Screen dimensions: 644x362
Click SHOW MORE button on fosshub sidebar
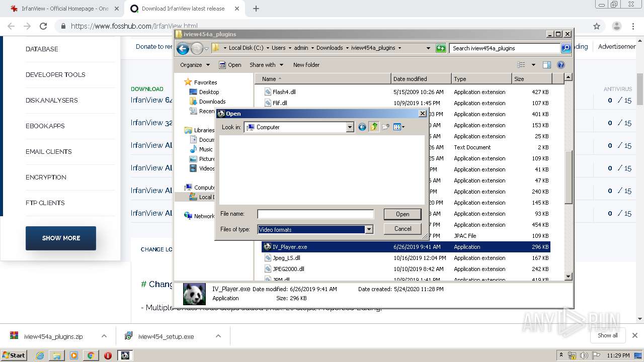click(x=61, y=238)
